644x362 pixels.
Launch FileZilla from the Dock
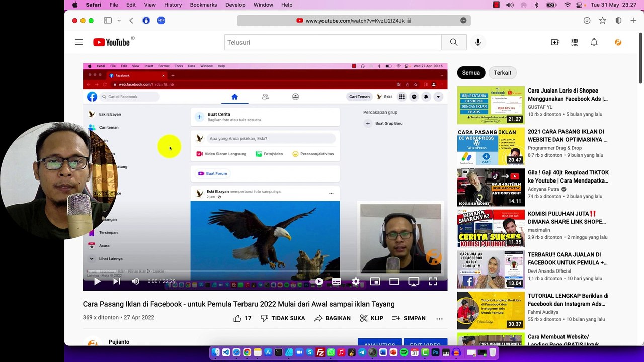320,353
